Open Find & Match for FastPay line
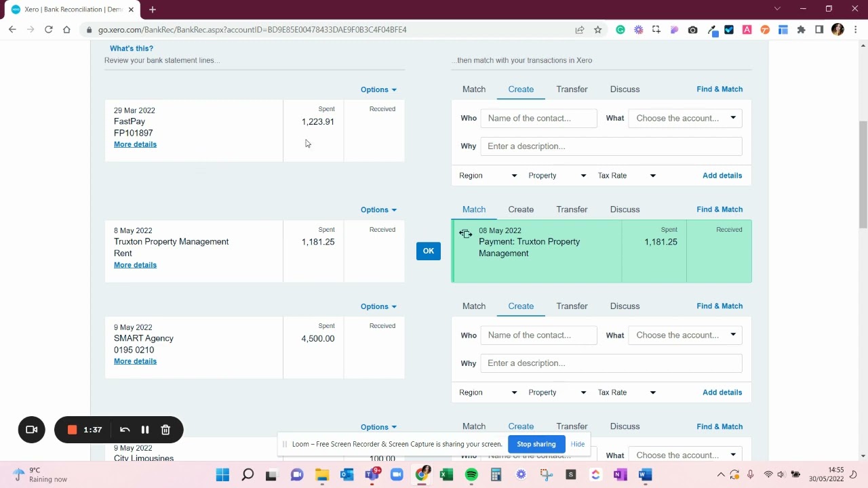Screen dimensions: 868x488 (x=719, y=89)
